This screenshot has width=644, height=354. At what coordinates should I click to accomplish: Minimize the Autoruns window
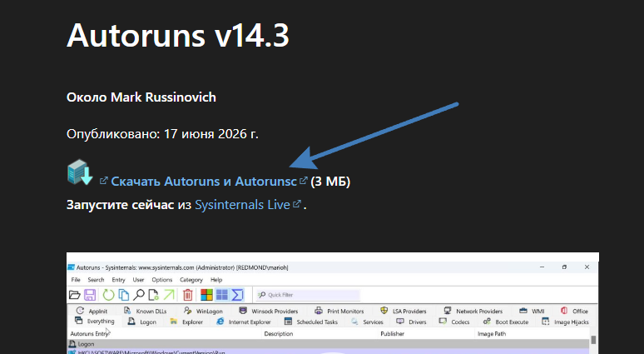(542, 267)
